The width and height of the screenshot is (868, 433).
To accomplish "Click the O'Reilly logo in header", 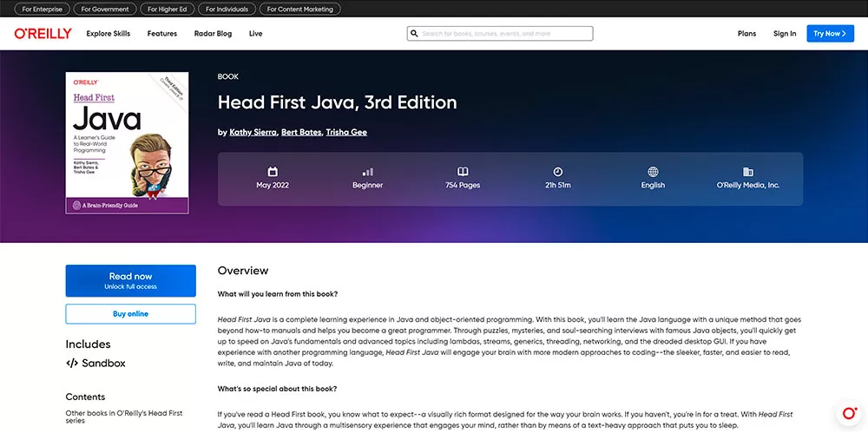I will tap(43, 34).
